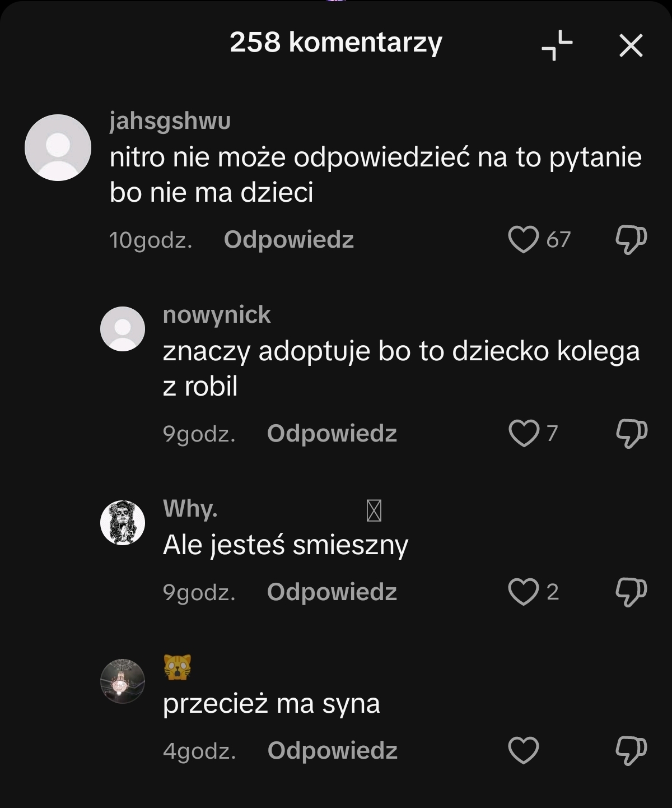Open nowynick's profile picture
Image resolution: width=672 pixels, height=808 pixels.
pyautogui.click(x=123, y=329)
